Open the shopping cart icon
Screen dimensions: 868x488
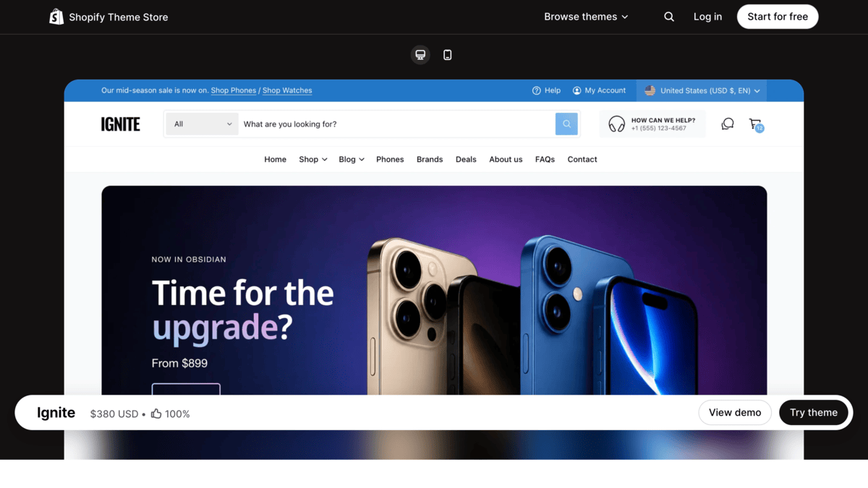pyautogui.click(x=754, y=123)
